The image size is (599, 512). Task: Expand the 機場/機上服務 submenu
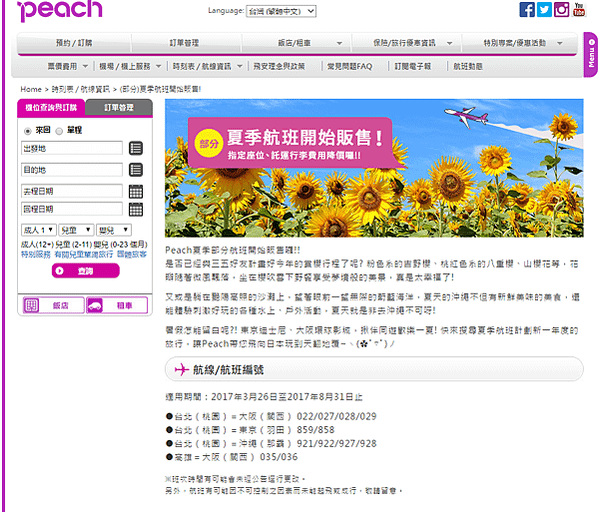(130, 66)
